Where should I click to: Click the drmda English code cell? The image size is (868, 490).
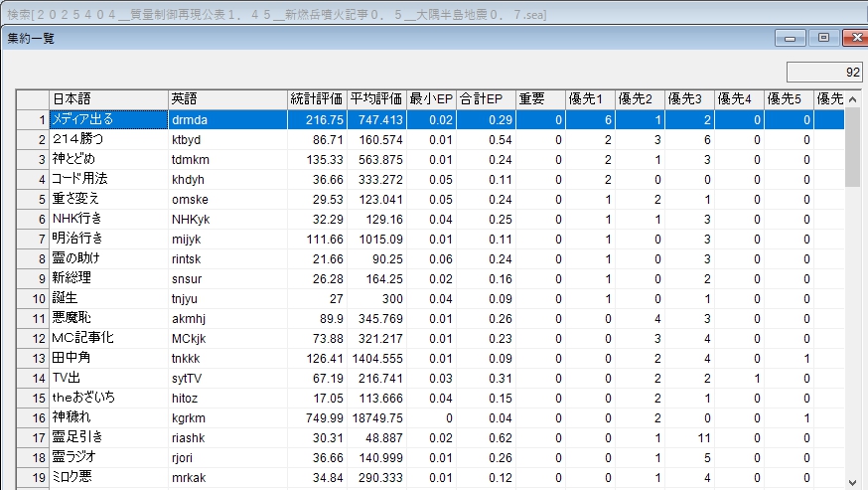tap(227, 119)
